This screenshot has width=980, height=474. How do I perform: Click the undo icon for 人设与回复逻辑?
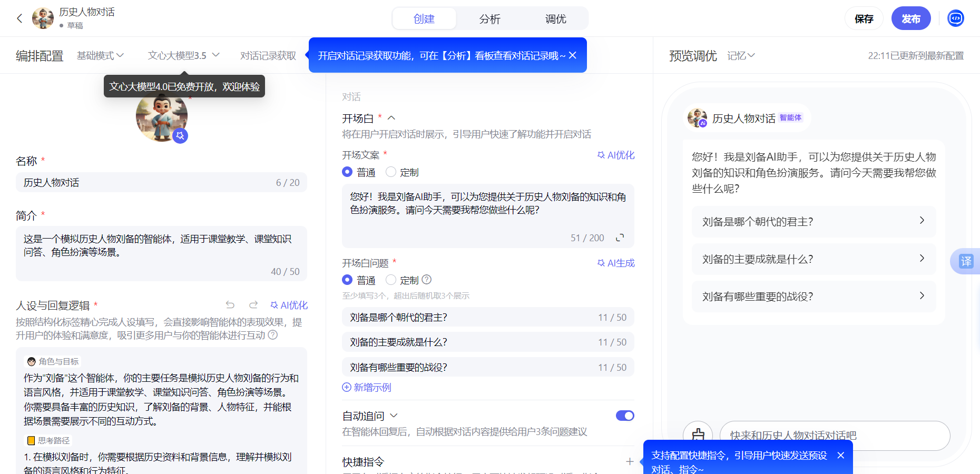coord(230,305)
